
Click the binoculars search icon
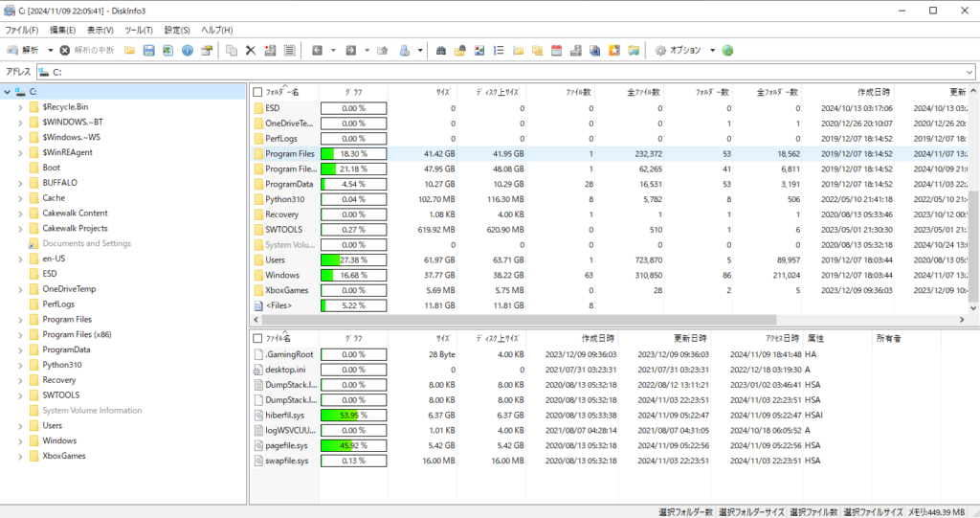tap(440, 50)
